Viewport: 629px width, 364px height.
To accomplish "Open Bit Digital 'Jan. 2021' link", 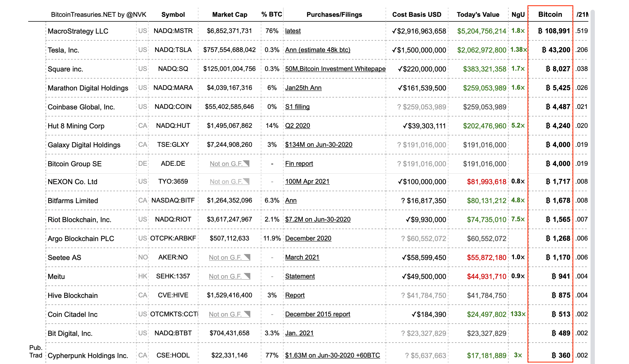I will point(299,333).
